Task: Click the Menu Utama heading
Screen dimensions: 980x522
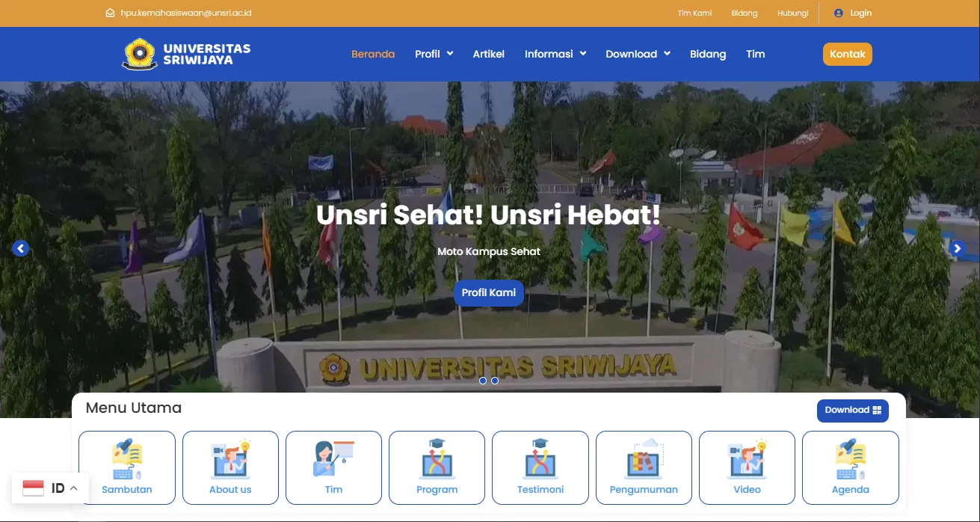Action: pyautogui.click(x=134, y=408)
